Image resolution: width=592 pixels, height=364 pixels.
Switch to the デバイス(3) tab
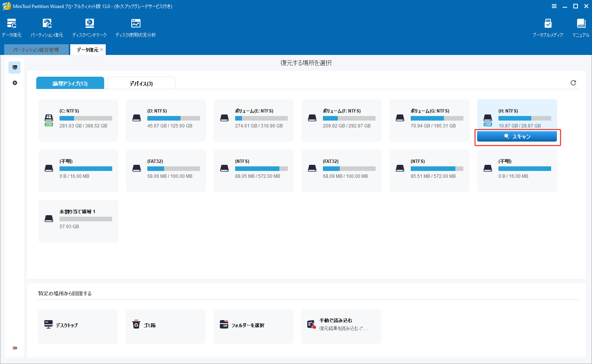141,83
